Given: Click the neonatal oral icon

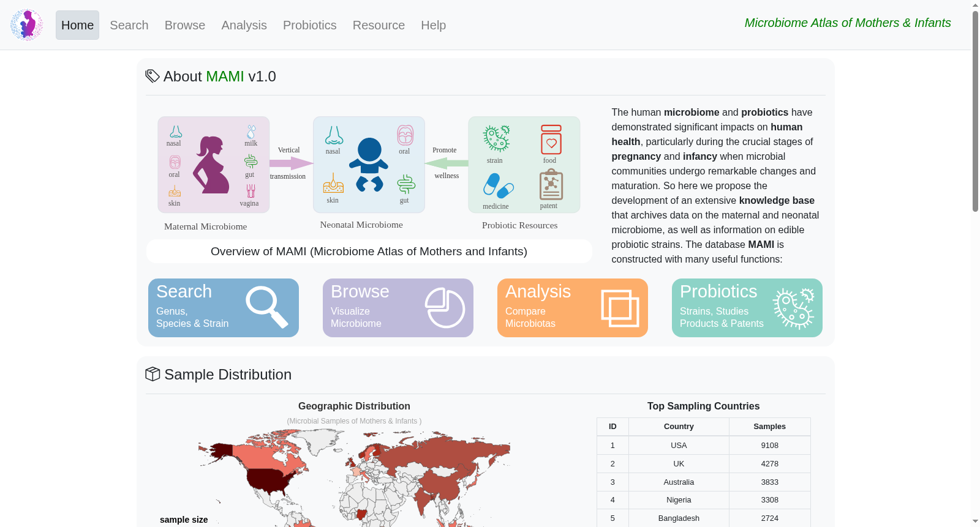Looking at the screenshot, I should pyautogui.click(x=405, y=135).
